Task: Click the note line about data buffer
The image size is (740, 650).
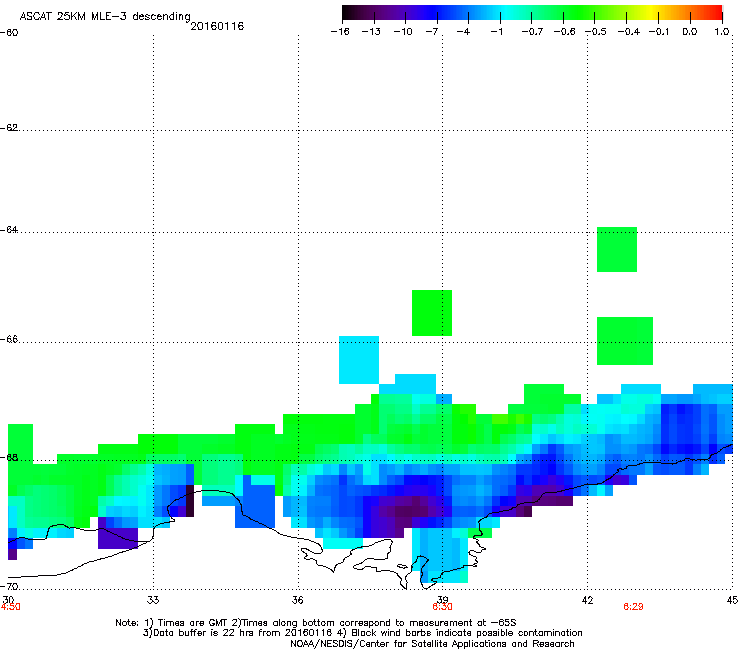Action: (x=362, y=633)
